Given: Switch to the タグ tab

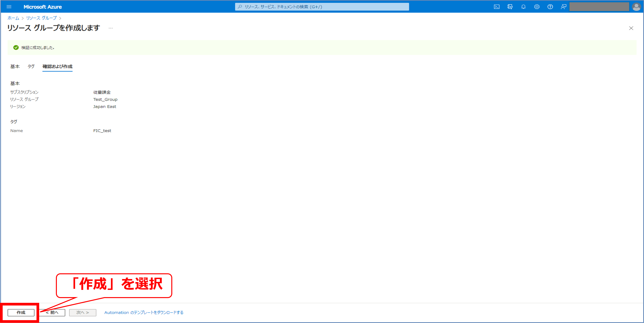Looking at the screenshot, I should pyautogui.click(x=31, y=67).
